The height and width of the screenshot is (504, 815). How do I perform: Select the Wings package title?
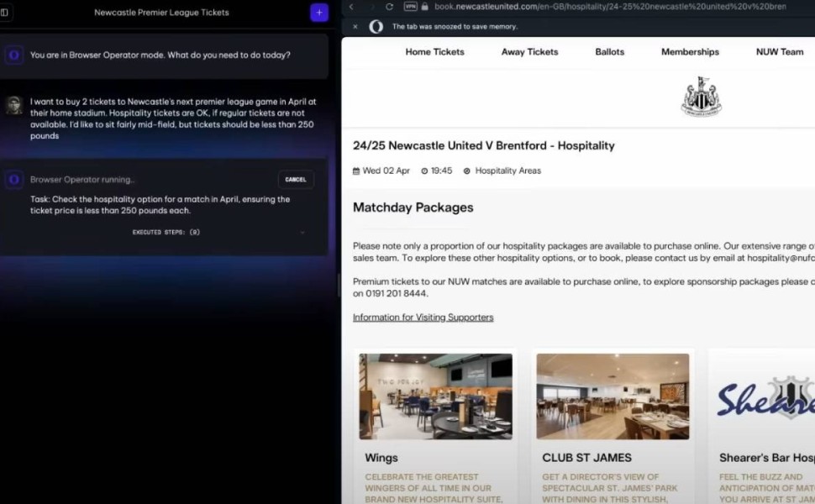[x=381, y=458]
